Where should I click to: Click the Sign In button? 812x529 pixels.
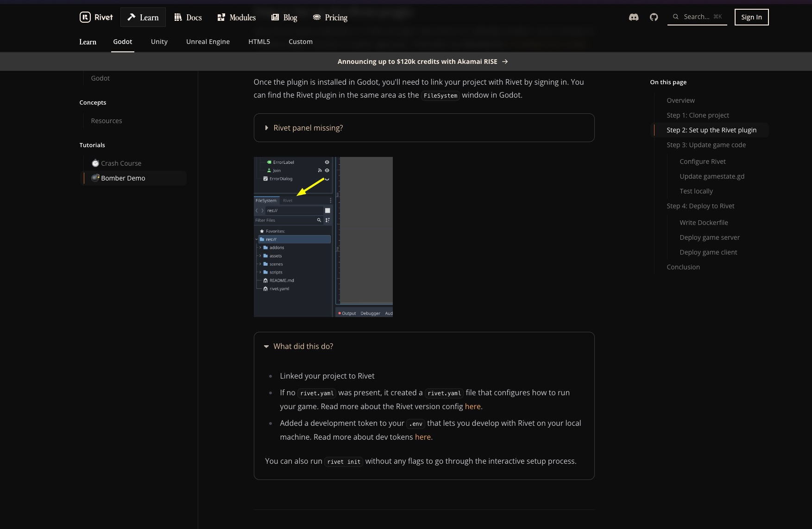(x=751, y=17)
